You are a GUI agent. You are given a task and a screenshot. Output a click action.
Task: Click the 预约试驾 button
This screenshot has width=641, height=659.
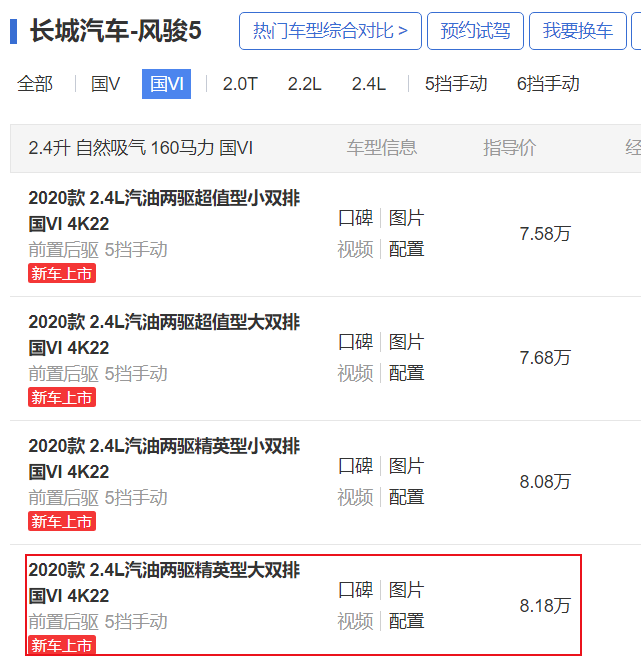click(x=475, y=31)
